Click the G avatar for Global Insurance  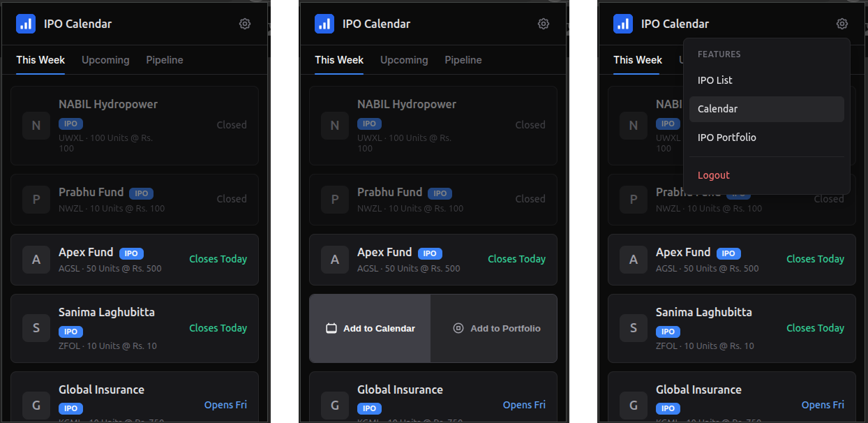(x=36, y=406)
